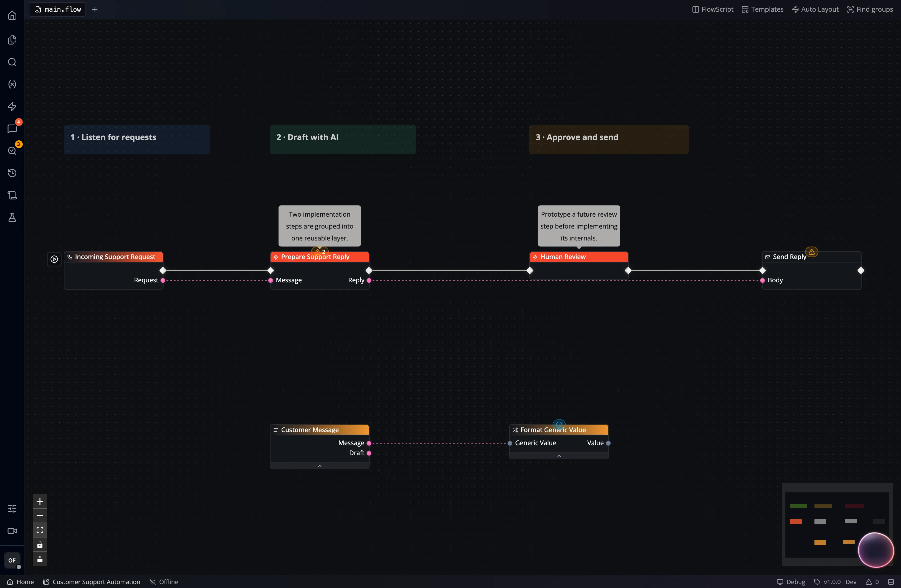Screen dimensions: 901x588
Task: Fit view with the fullscreen canvas control
Action: tap(40, 530)
